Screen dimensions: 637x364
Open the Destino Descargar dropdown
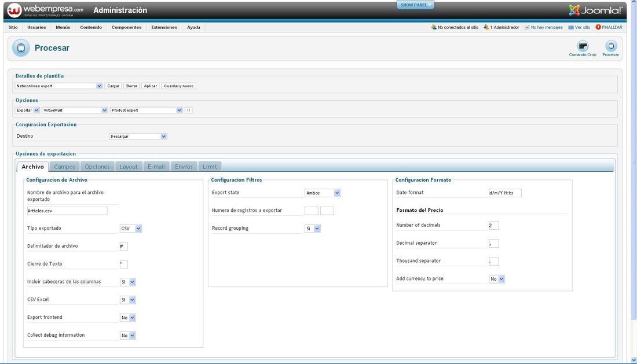point(138,137)
